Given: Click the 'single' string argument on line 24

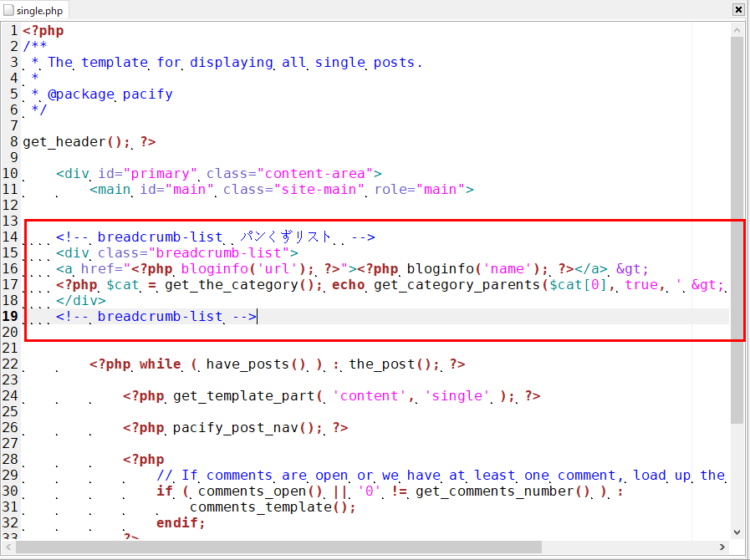Looking at the screenshot, I should coord(457,396).
